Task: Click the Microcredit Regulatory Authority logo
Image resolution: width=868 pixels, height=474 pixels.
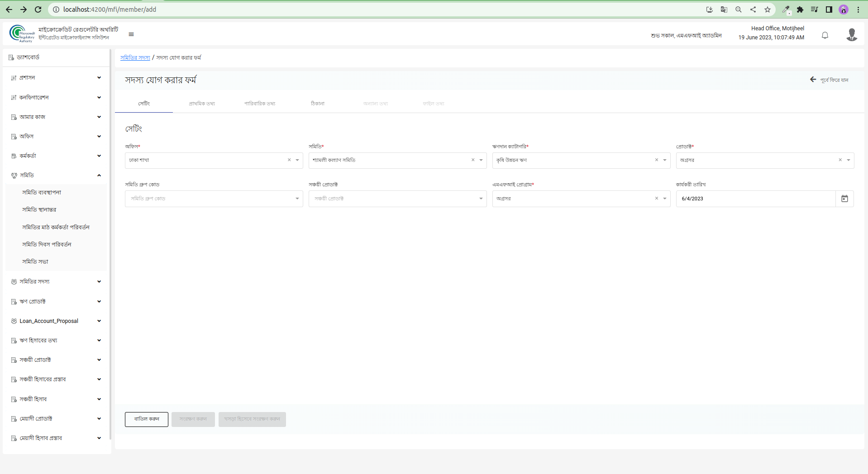Action: point(22,34)
